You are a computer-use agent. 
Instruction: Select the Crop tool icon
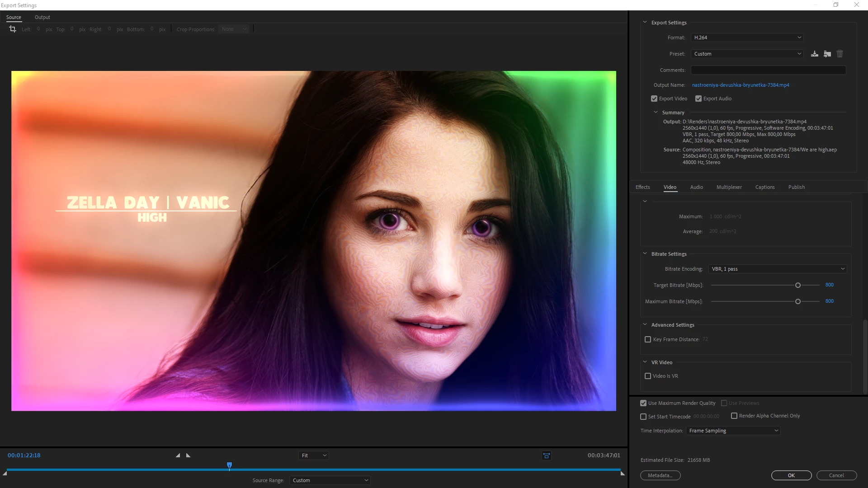[x=13, y=29]
